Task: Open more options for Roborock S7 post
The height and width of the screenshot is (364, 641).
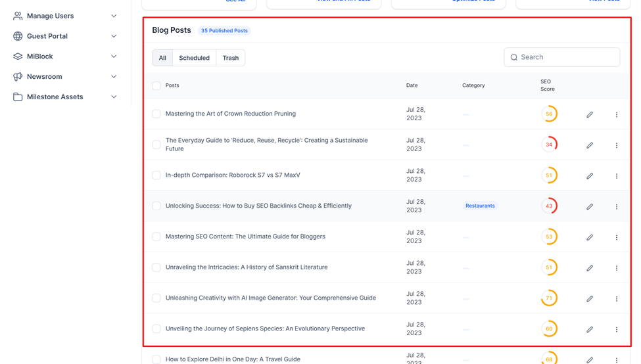Action: tap(617, 176)
